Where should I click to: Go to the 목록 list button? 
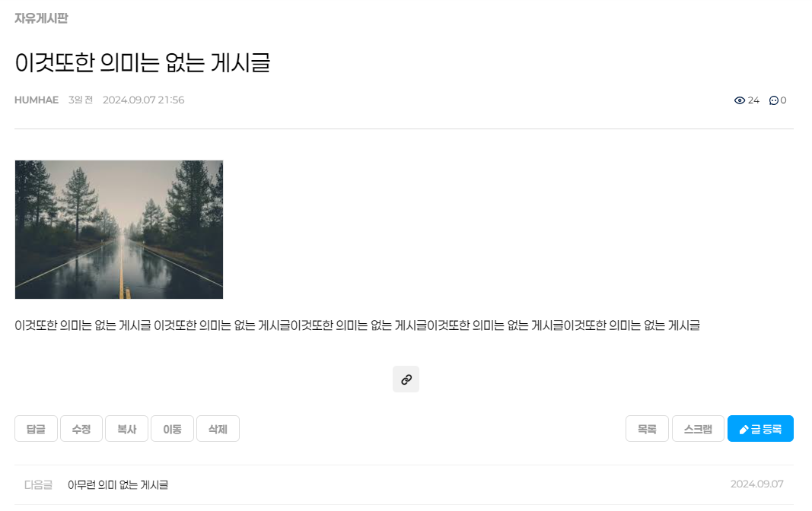click(648, 429)
